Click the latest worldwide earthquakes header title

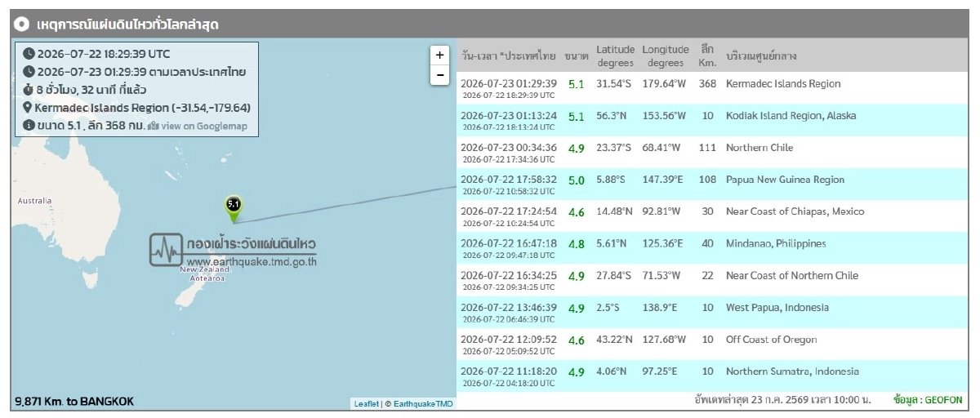point(127,25)
